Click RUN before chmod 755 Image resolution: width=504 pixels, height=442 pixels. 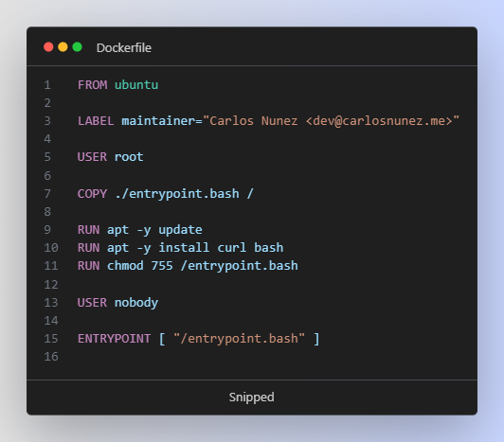tap(89, 266)
